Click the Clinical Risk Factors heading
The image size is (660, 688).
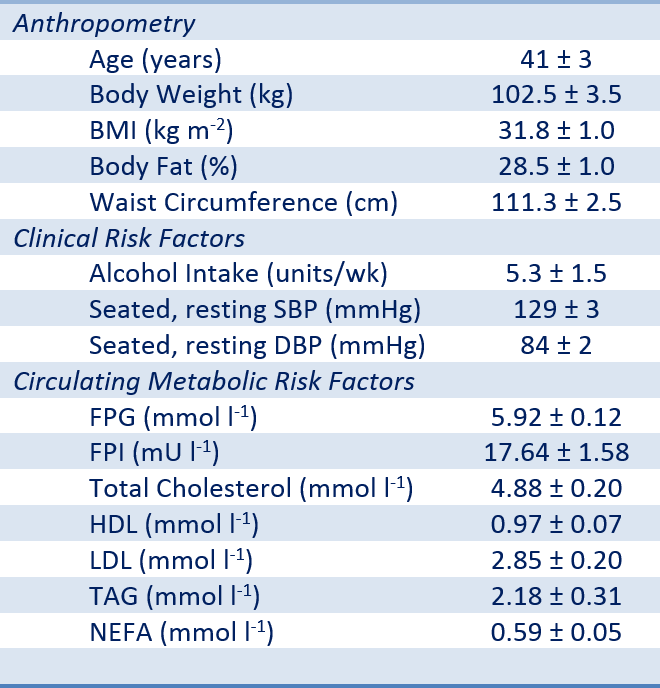(129, 239)
